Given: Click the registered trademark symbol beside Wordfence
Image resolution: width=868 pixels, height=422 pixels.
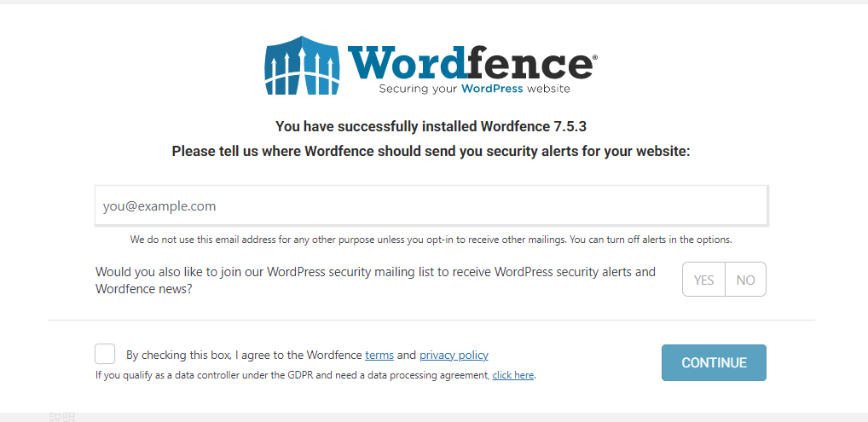Looking at the screenshot, I should point(595,57).
